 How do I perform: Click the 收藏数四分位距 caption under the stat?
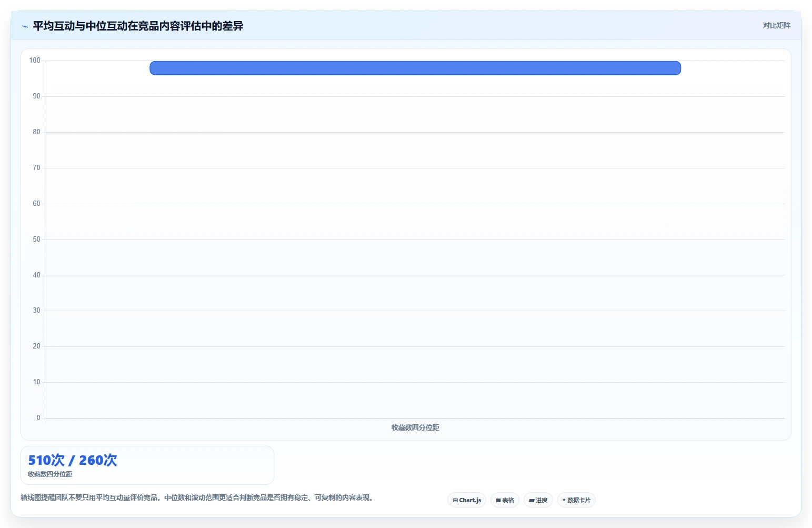coord(50,474)
